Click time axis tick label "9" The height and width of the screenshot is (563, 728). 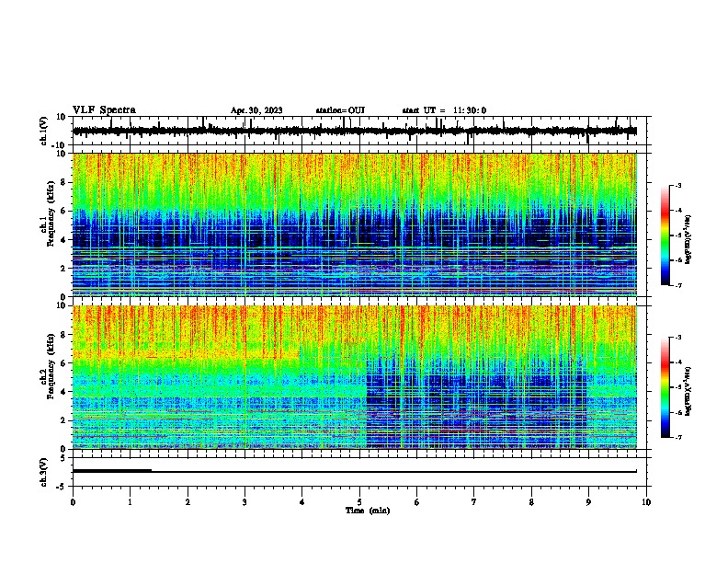click(588, 502)
